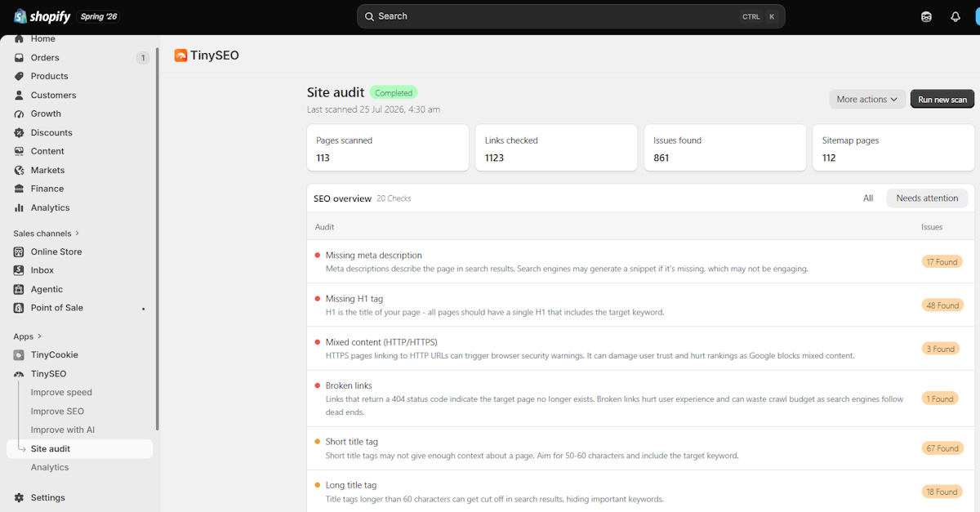Click the TinyCookie app icon
Viewport: 980px width, 512px height.
[19, 355]
